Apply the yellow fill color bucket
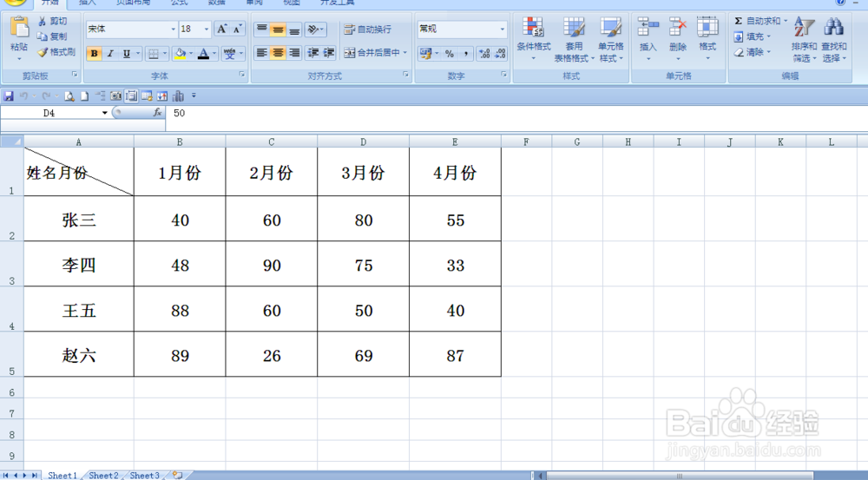The height and width of the screenshot is (480, 868). point(180,54)
